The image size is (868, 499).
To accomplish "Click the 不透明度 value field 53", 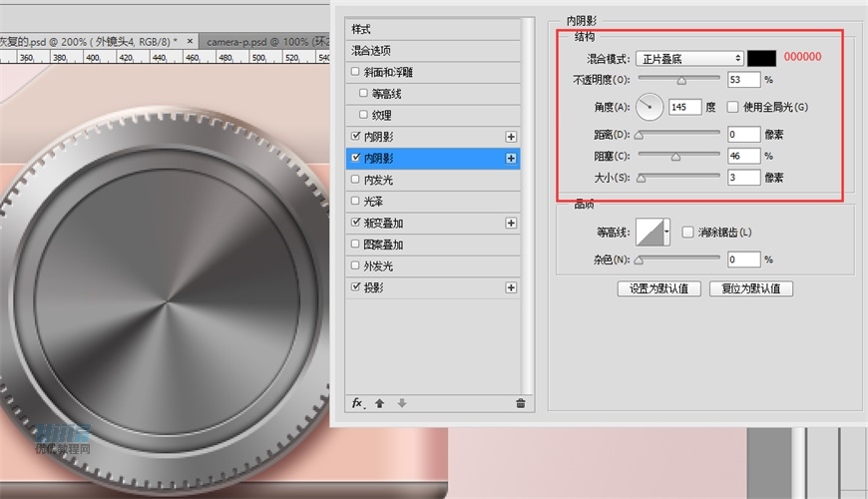I will pos(743,79).
